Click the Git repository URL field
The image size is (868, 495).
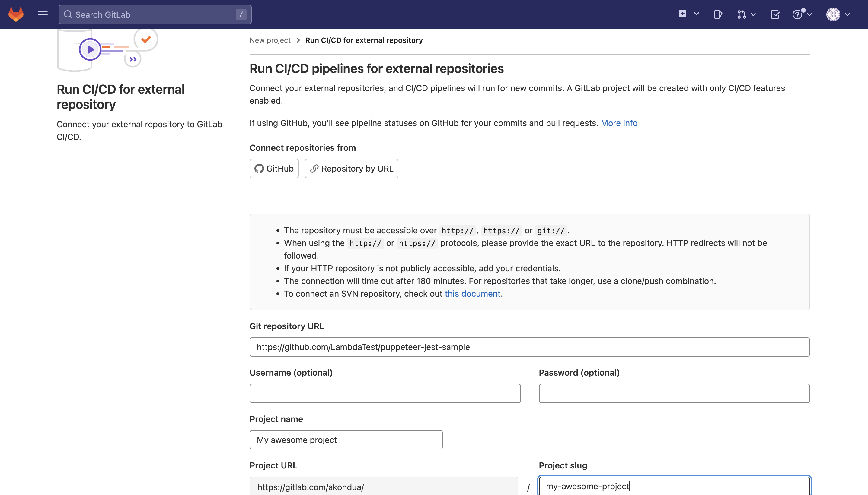point(529,347)
